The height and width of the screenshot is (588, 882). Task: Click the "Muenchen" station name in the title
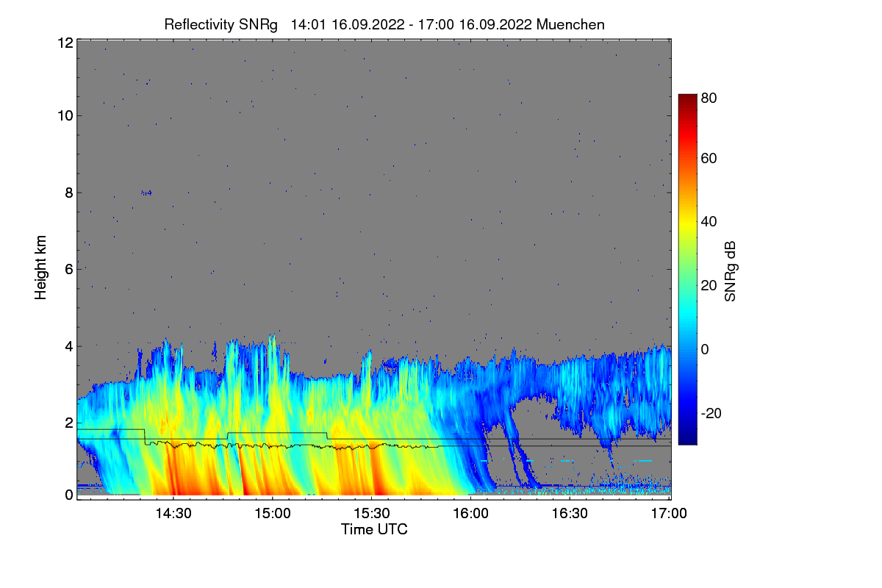pos(570,24)
